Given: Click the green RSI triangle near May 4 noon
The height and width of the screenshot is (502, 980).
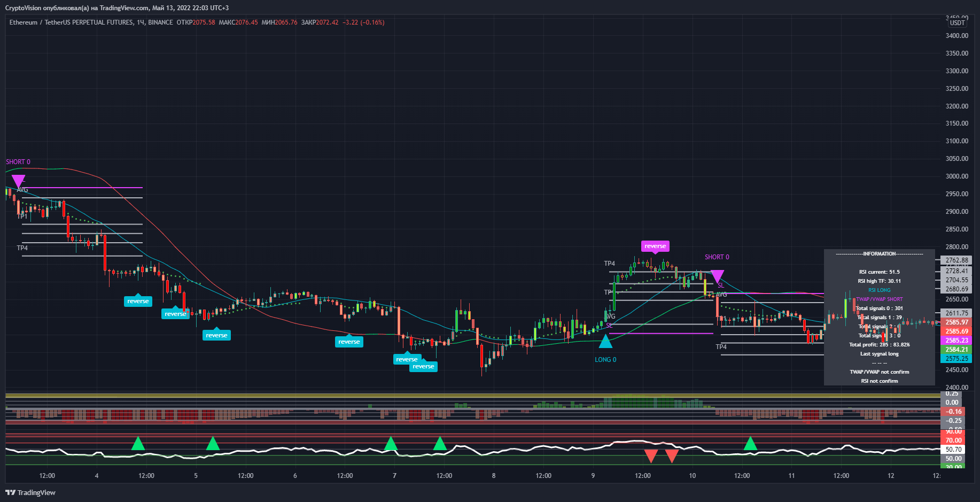Looking at the screenshot, I should click(x=138, y=443).
